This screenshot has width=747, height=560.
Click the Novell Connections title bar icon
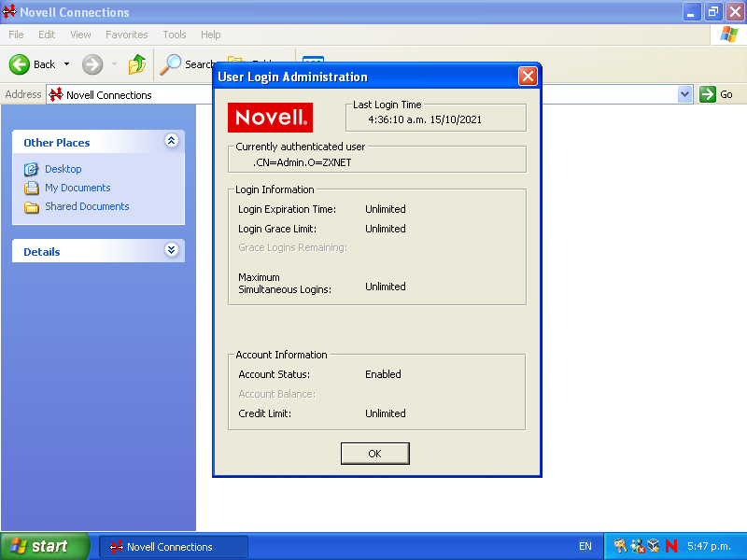pyautogui.click(x=9, y=11)
